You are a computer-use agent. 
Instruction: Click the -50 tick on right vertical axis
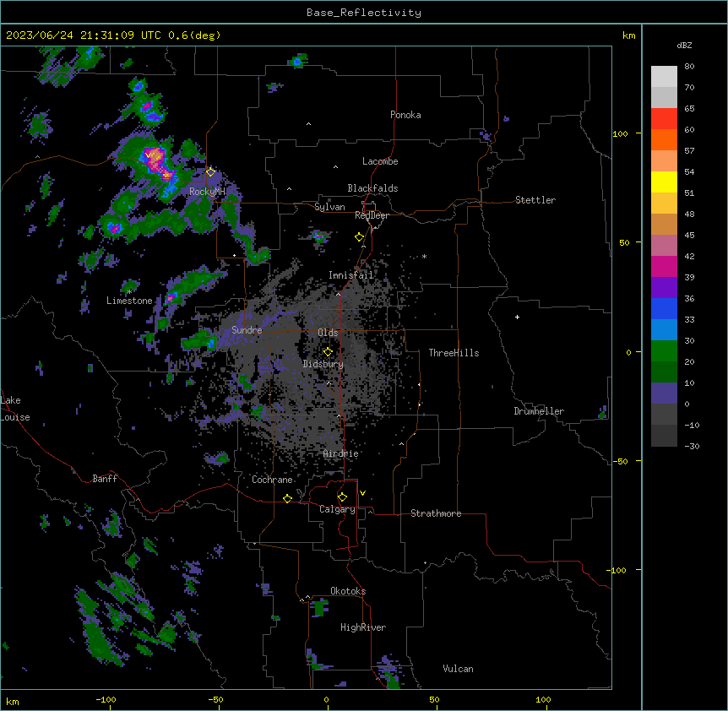[x=620, y=461]
